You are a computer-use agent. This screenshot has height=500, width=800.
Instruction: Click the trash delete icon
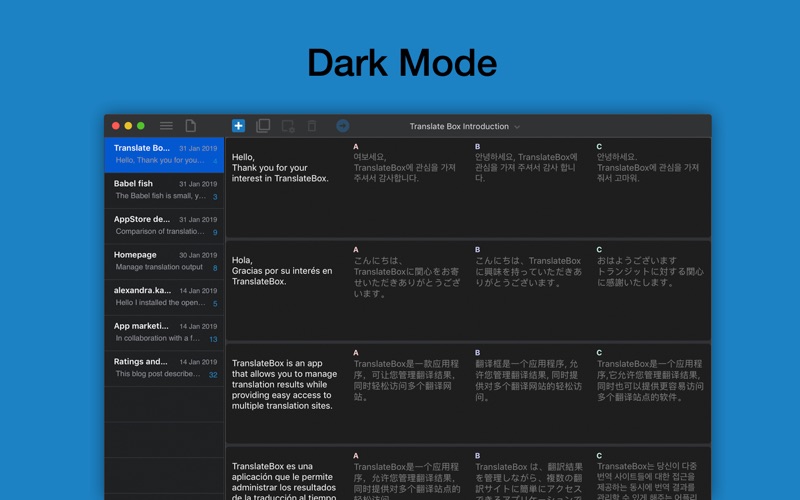tap(312, 126)
